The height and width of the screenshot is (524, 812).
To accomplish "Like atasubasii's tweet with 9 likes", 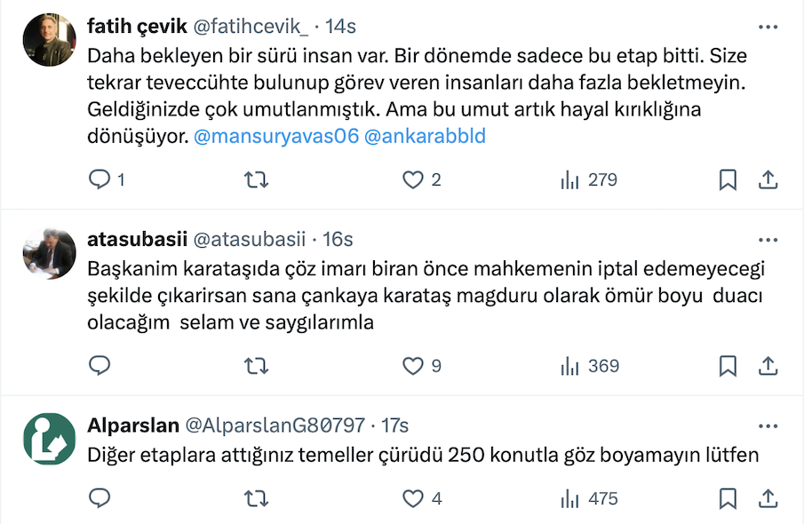I will pos(412,366).
